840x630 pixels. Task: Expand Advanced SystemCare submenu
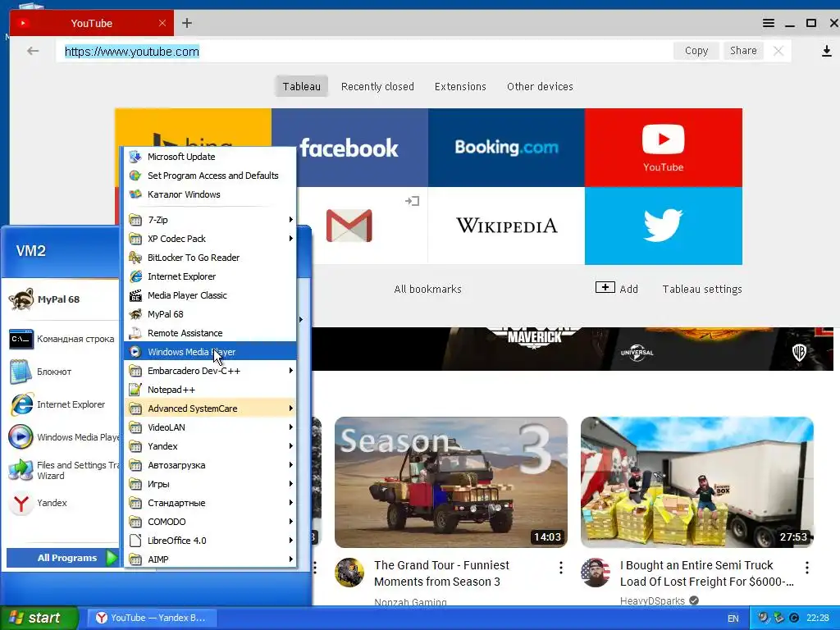[210, 409]
